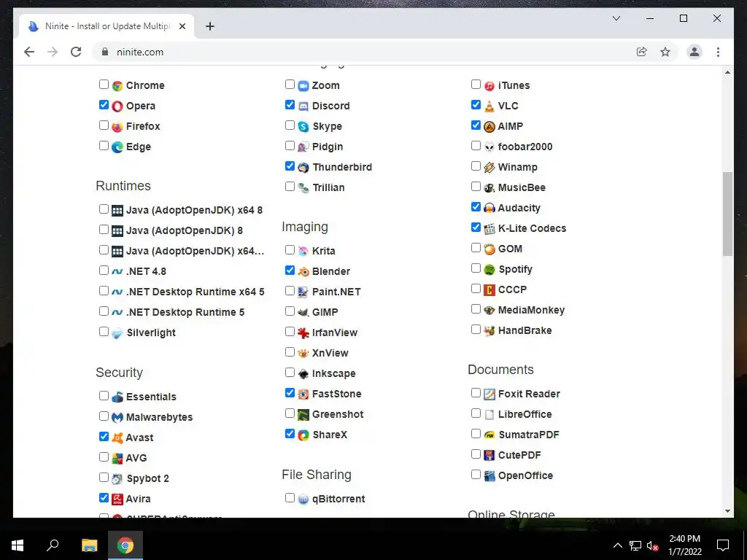Check the foobar2000 checkbox
The image size is (747, 560).
pyautogui.click(x=476, y=145)
